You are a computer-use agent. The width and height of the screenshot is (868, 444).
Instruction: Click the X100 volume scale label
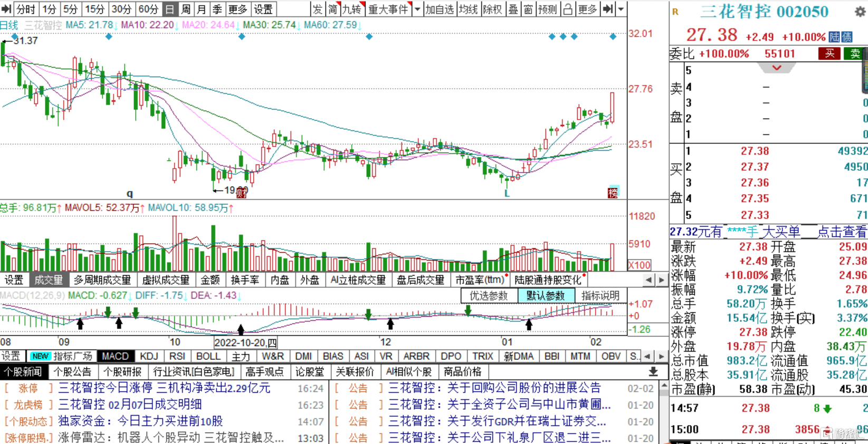coord(640,265)
